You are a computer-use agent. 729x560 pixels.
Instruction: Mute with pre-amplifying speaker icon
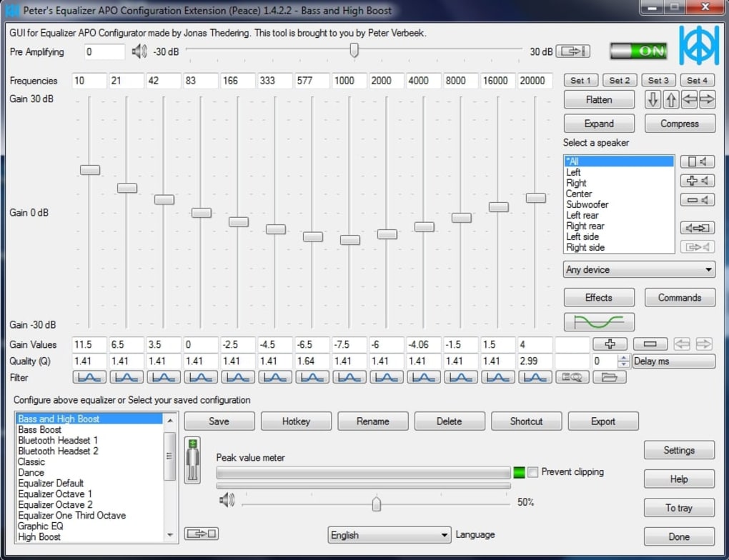(x=139, y=51)
